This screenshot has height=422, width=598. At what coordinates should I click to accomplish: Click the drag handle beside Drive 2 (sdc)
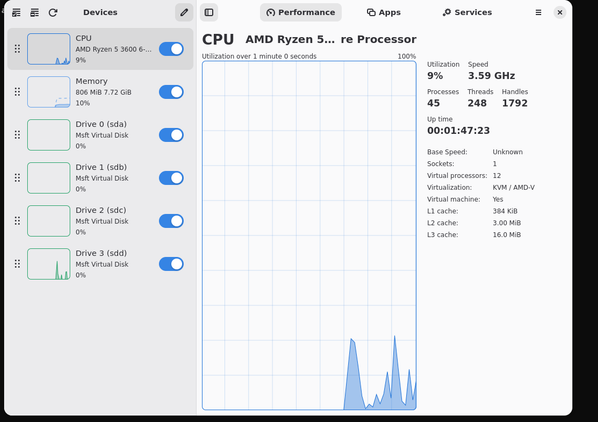click(x=17, y=221)
